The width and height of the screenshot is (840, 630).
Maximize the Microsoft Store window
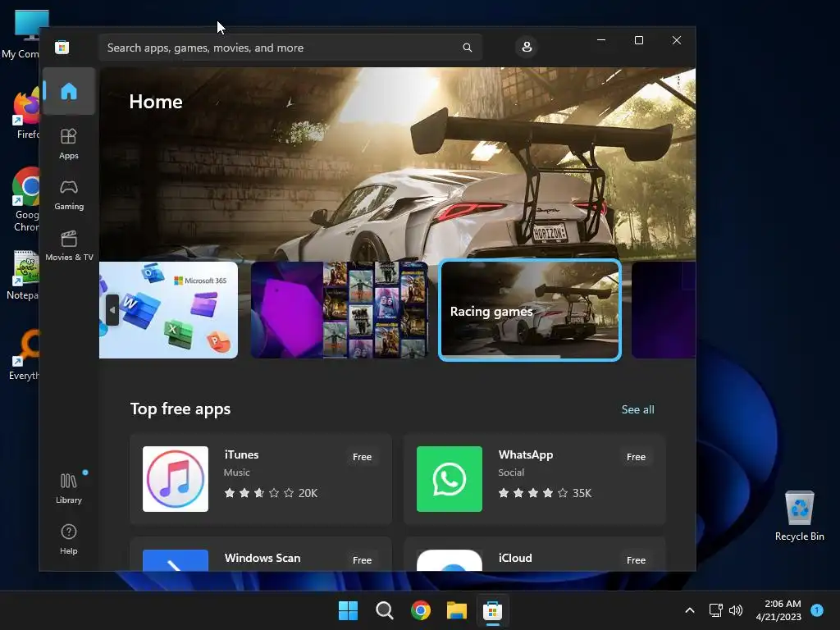[638, 40]
